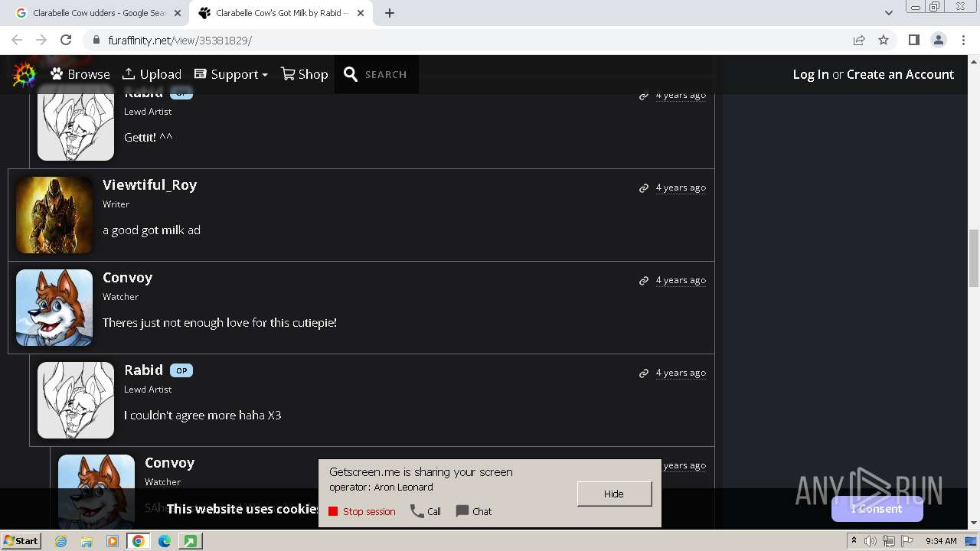Reload the current page

pyautogui.click(x=66, y=40)
